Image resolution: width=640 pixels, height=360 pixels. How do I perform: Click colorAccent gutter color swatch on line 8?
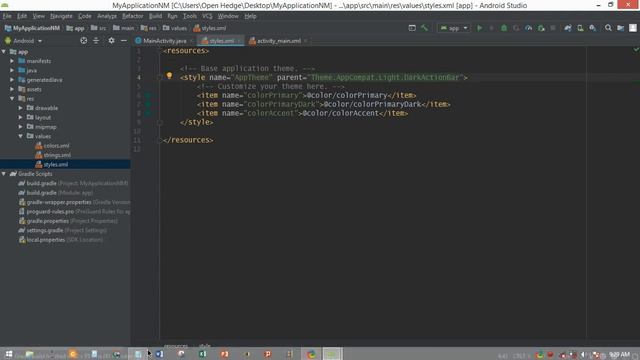point(148,113)
